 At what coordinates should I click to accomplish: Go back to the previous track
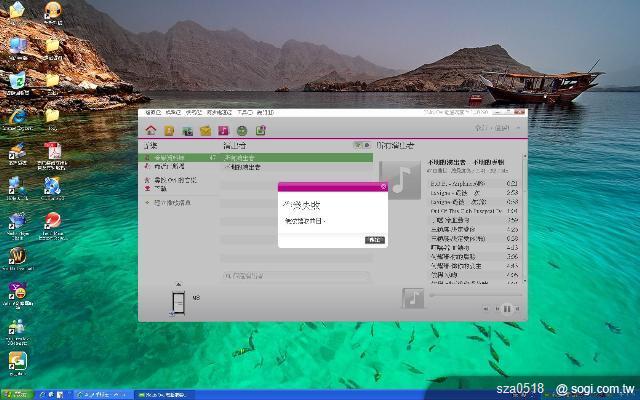pos(497,309)
